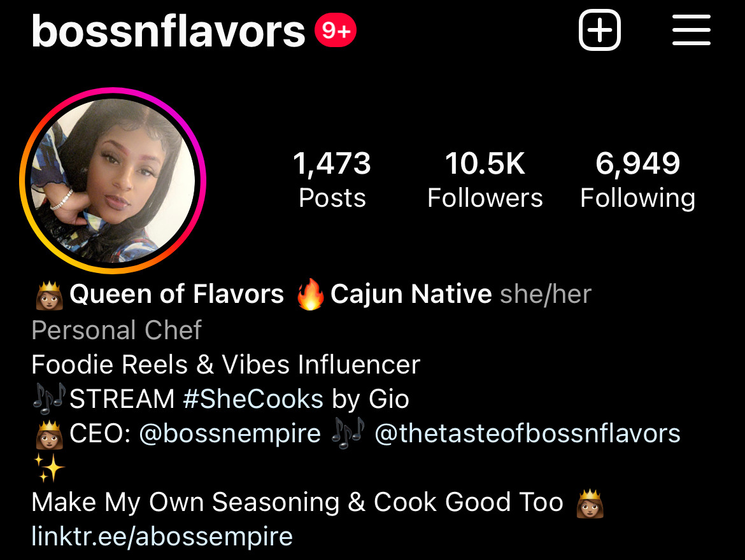View the story on the profile picture
Screen dimensions: 745x560
pyautogui.click(x=113, y=181)
